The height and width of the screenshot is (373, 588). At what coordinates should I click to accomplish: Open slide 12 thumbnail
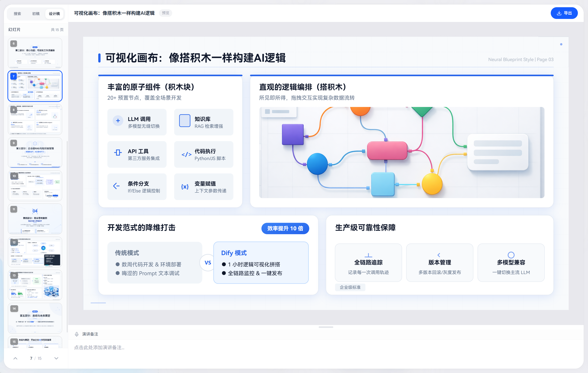(x=35, y=252)
